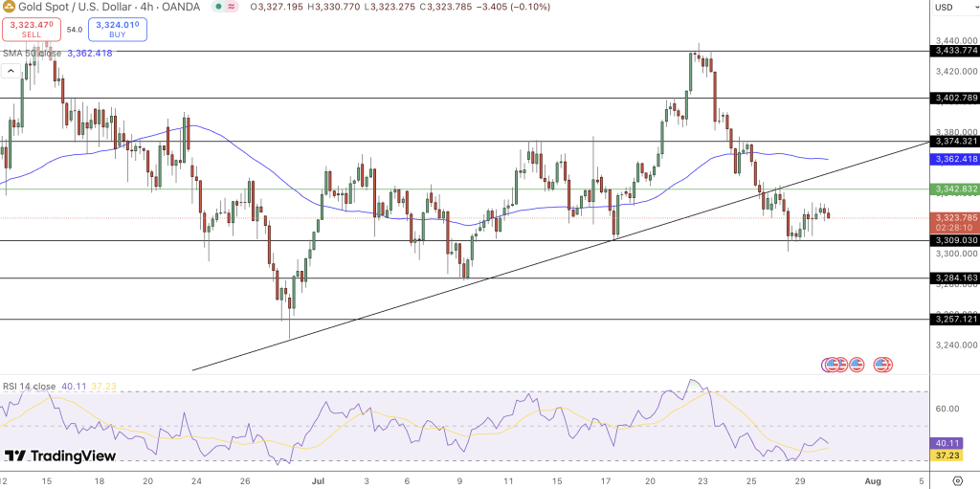Viewport: 980px width, 489px height.
Task: Click the purple 40.11 value in RSI legend
Action: point(73,387)
